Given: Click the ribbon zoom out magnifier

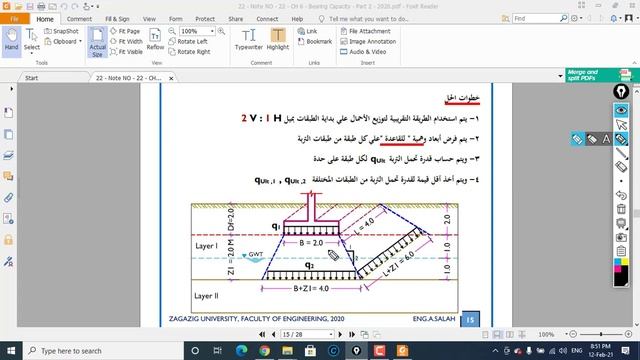Looking at the screenshot, I should 172,31.
